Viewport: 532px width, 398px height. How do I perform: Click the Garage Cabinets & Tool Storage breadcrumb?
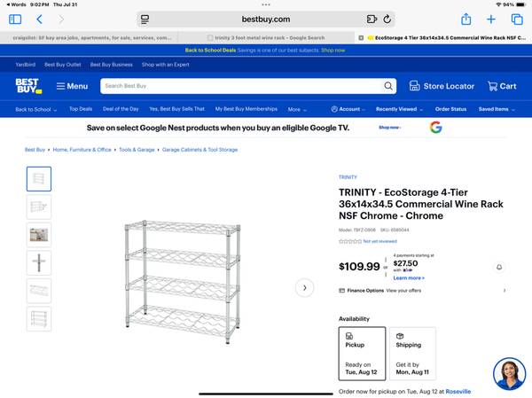199,150
